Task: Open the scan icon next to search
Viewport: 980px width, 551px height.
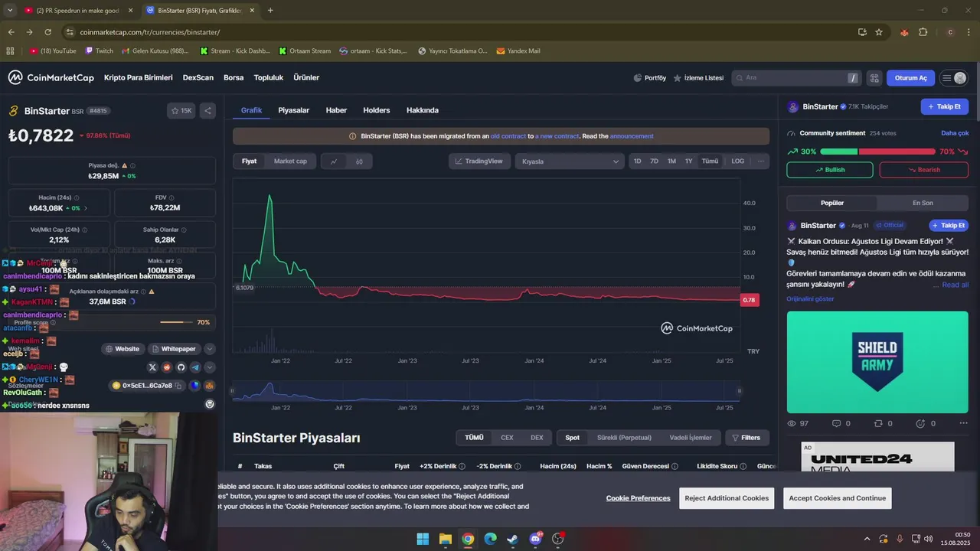Action: pyautogui.click(x=874, y=78)
